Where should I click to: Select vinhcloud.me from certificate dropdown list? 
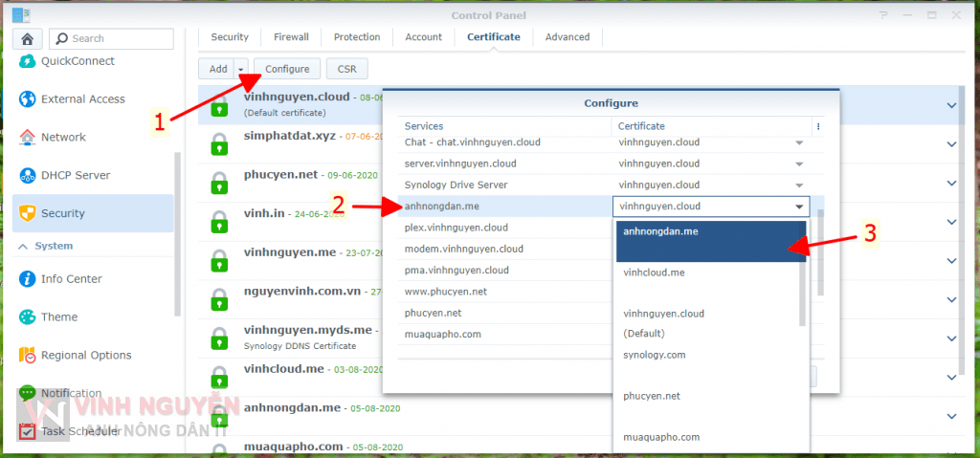654,273
